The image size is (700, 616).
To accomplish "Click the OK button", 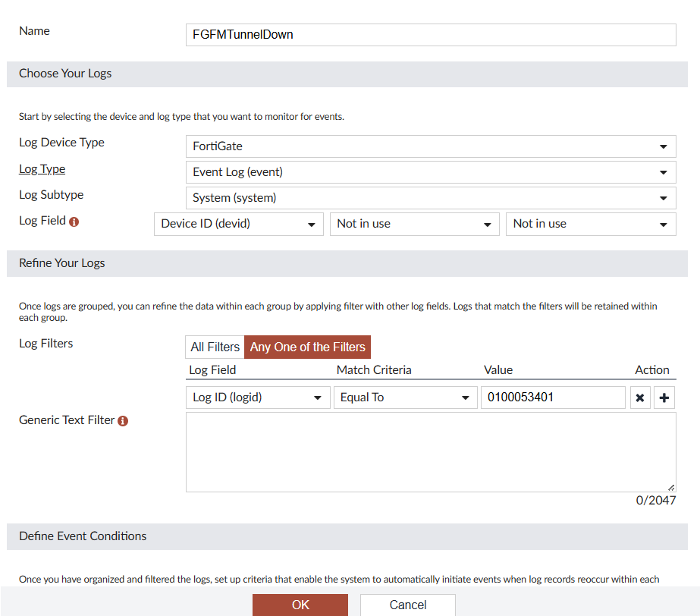I will coord(300,605).
